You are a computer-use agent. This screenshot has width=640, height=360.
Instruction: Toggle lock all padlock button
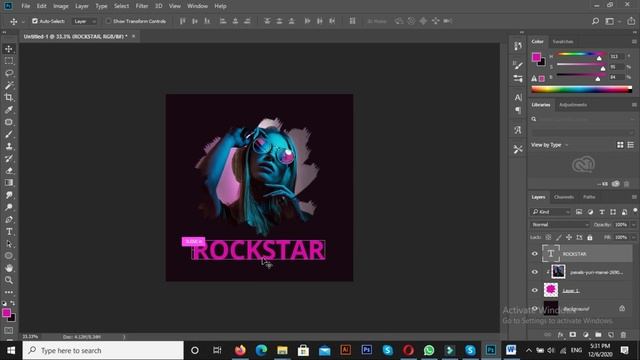590,237
